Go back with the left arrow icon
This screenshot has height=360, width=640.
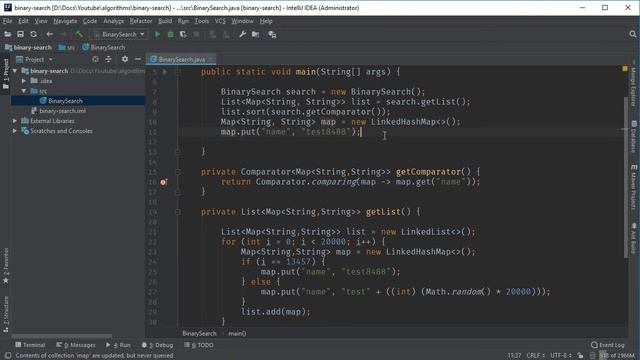(49, 34)
